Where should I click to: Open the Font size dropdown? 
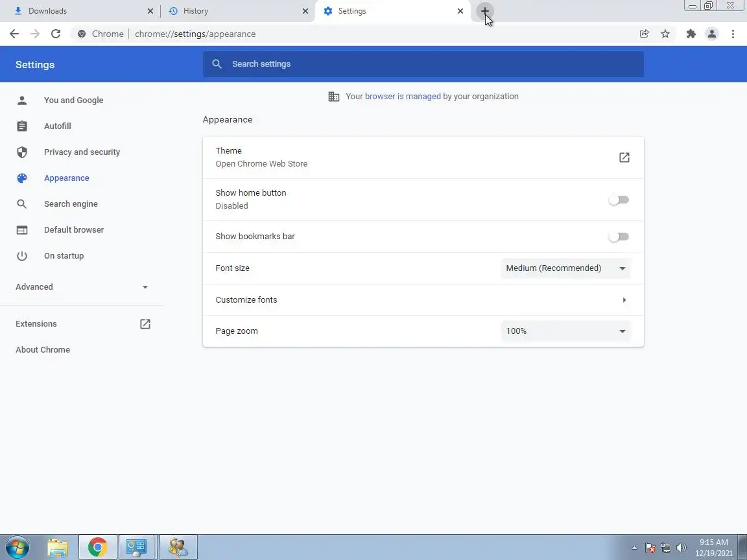565,268
